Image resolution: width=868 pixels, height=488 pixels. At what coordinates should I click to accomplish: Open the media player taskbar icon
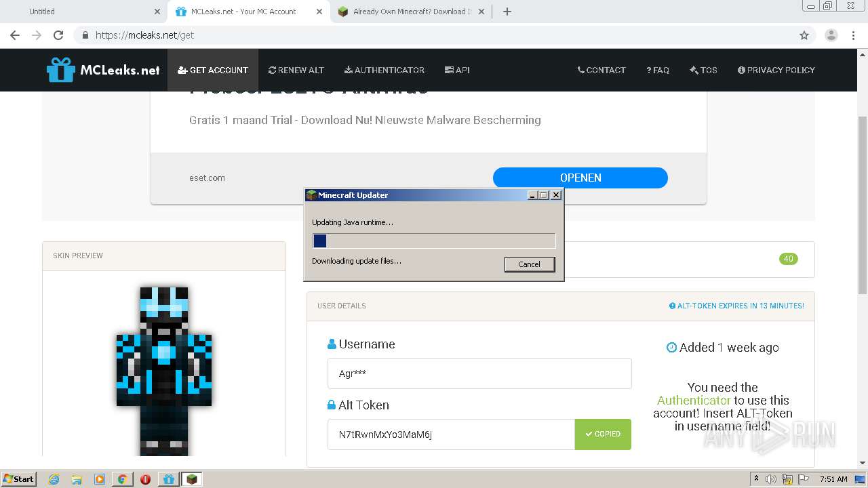point(100,479)
